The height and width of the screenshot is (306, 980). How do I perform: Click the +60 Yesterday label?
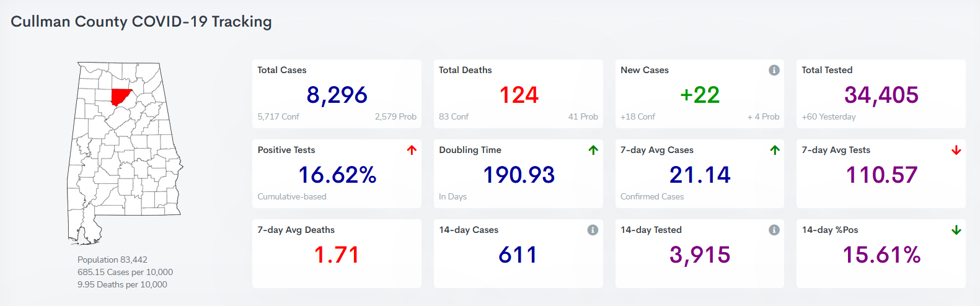[x=828, y=116]
